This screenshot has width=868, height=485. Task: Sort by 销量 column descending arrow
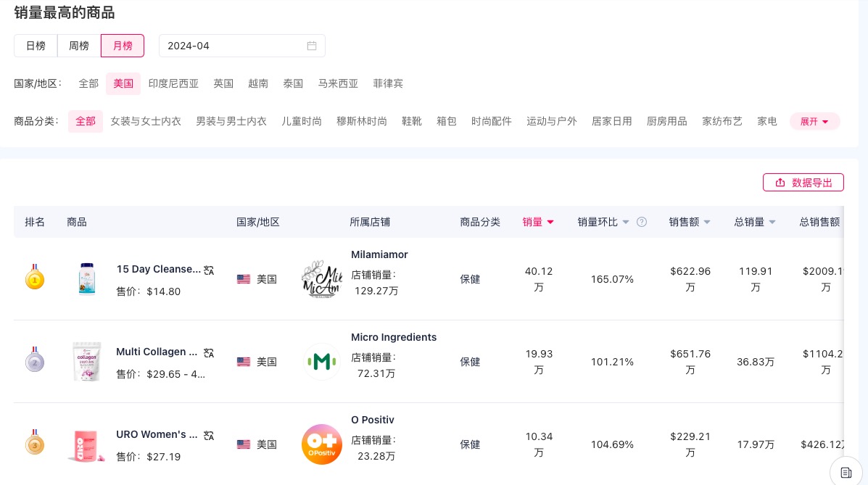tap(550, 223)
